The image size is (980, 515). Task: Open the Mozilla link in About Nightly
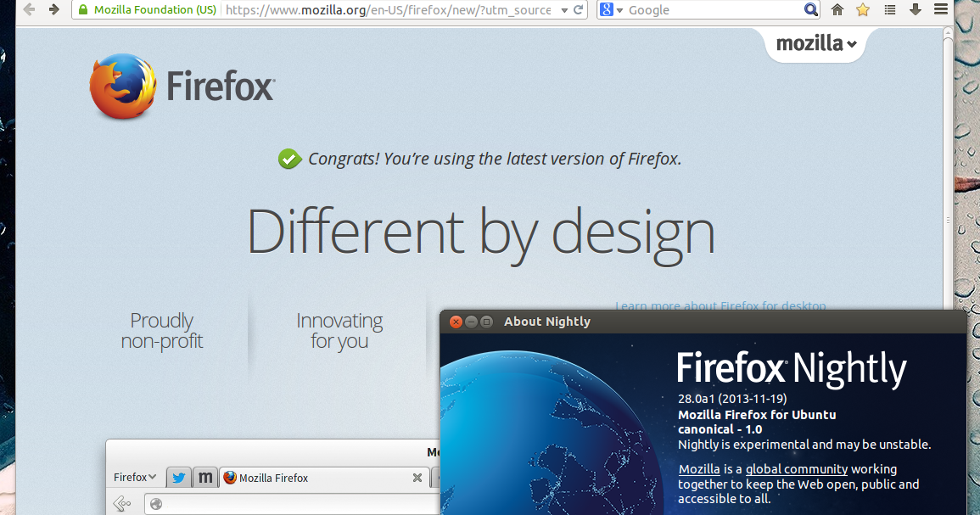point(699,469)
